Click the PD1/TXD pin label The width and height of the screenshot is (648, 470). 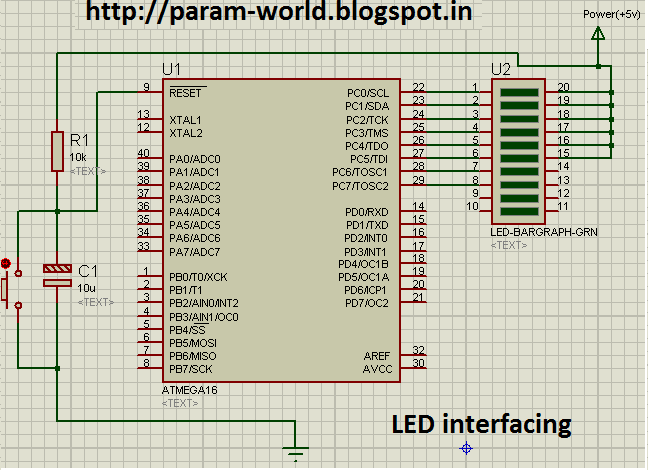point(367,225)
